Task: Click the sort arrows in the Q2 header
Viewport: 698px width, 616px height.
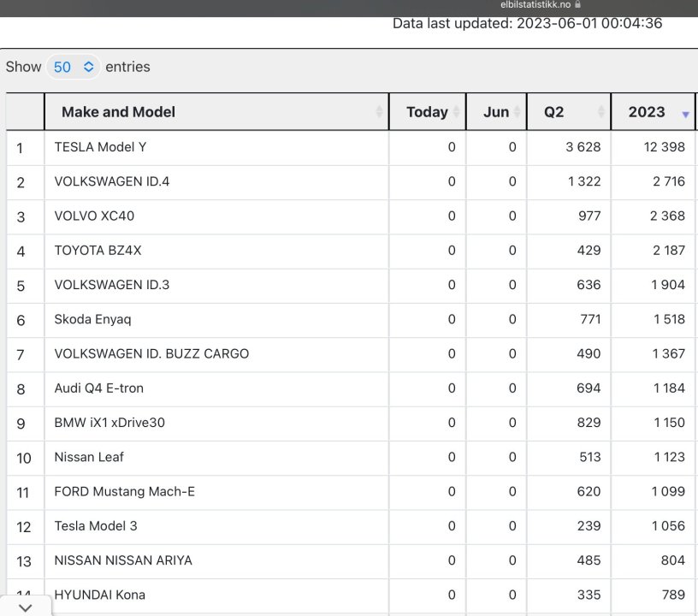Action: point(601,112)
